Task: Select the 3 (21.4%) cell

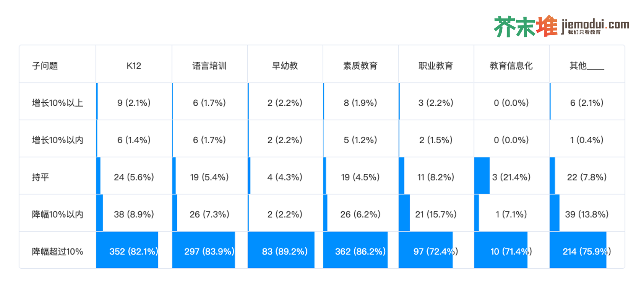Action: point(511,177)
